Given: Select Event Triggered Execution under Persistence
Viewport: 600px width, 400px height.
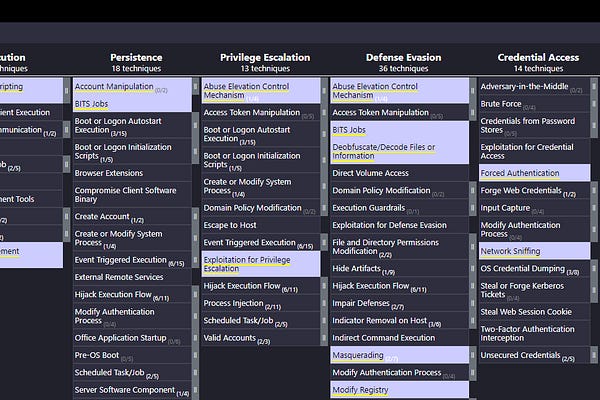Looking at the screenshot, I should tap(132, 260).
